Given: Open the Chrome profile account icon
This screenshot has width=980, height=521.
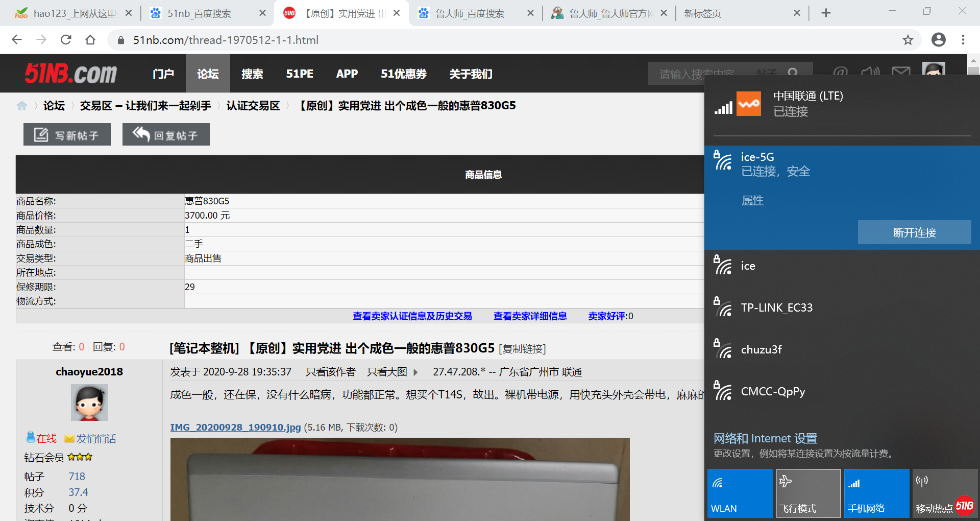Looking at the screenshot, I should (x=938, y=40).
